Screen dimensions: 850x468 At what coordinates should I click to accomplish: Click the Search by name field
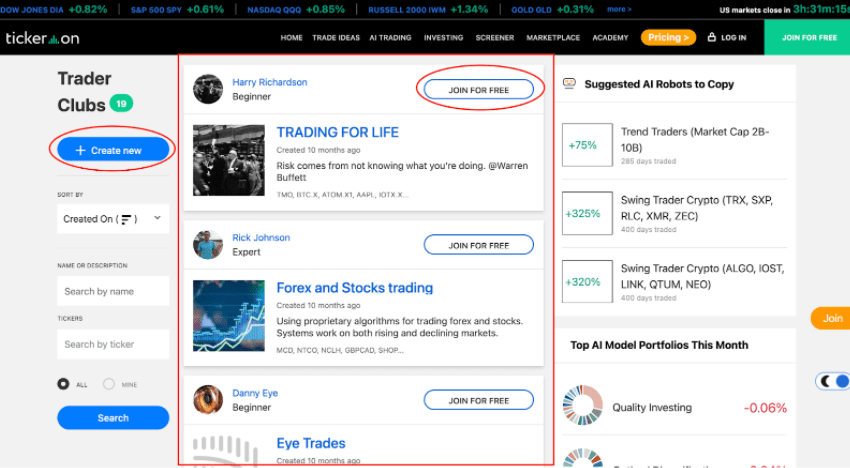click(x=113, y=291)
